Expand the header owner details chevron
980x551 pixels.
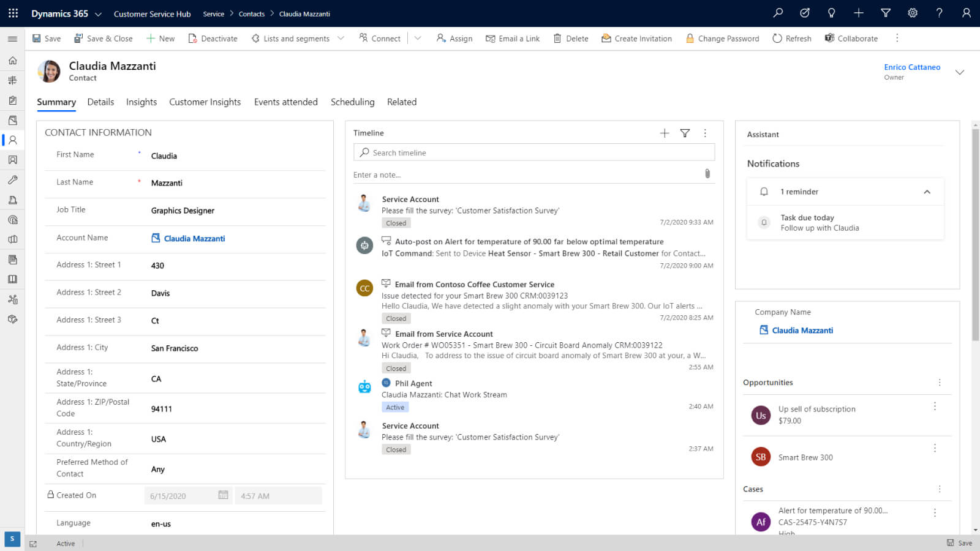[959, 72]
